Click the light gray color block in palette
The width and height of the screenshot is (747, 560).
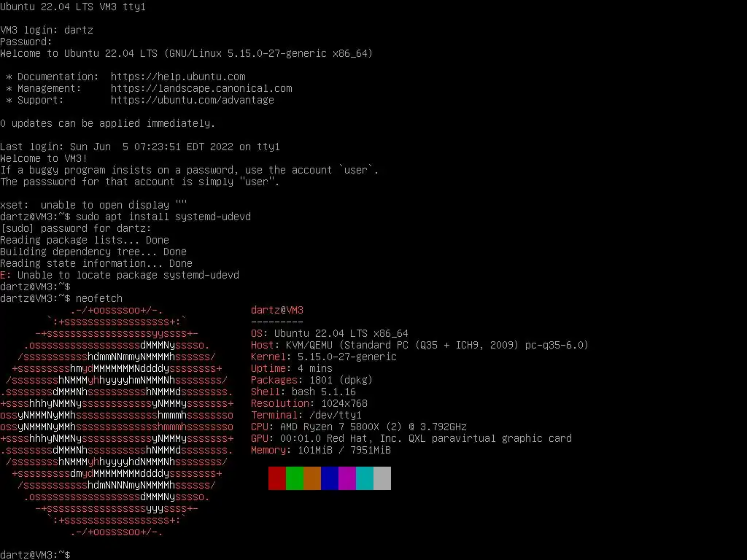coord(382,478)
